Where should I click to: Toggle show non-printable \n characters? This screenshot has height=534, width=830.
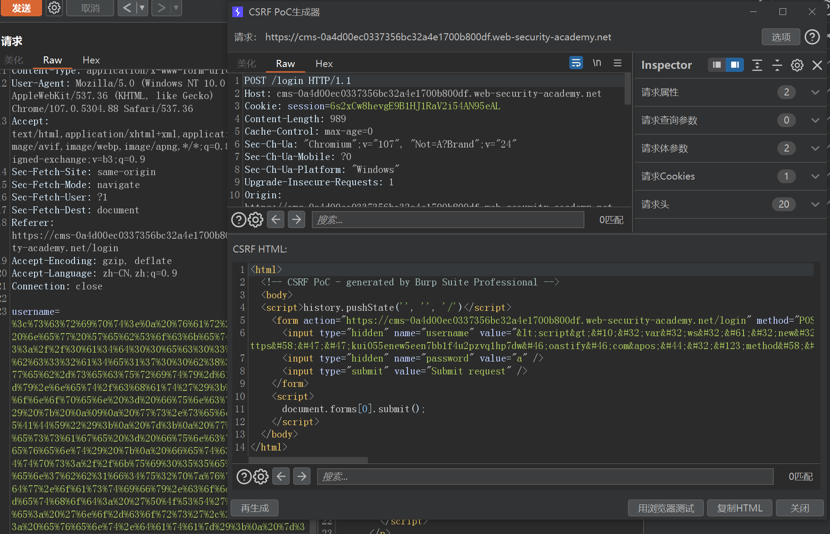point(597,63)
